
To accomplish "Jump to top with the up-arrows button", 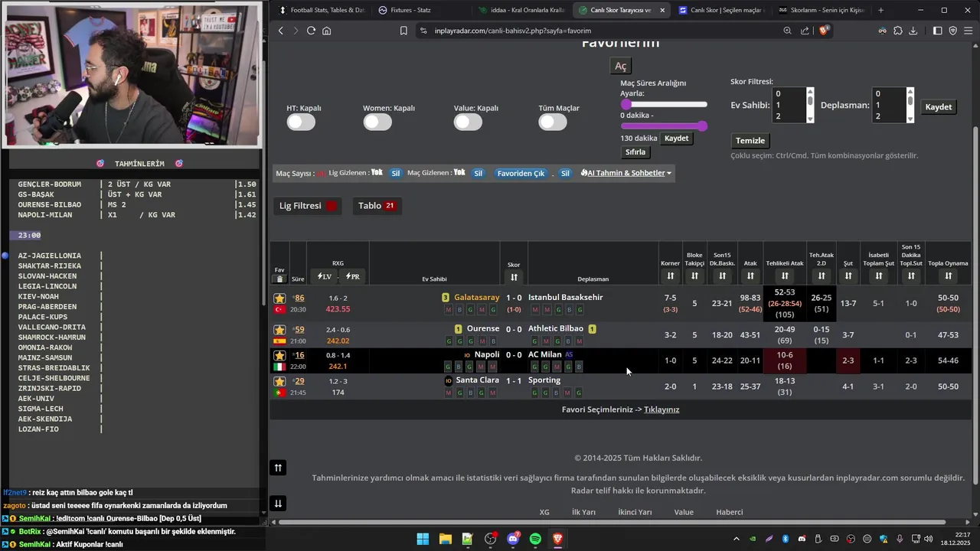I will (278, 468).
